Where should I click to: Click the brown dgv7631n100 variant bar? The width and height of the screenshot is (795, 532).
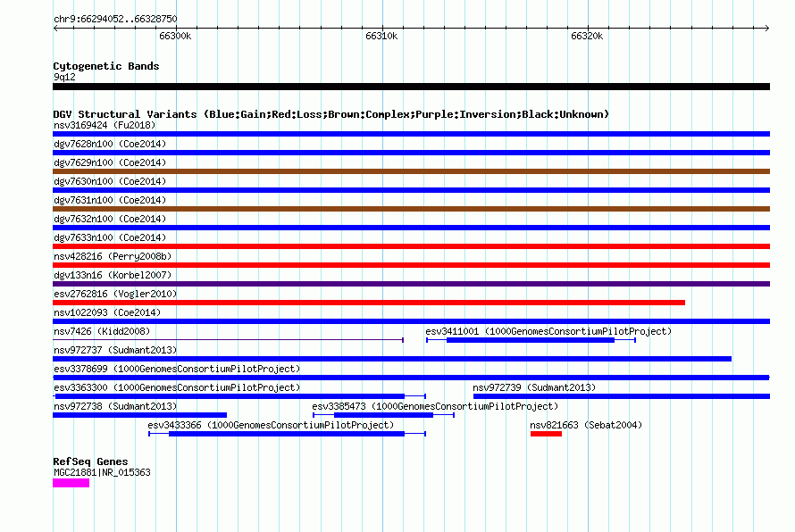[411, 209]
